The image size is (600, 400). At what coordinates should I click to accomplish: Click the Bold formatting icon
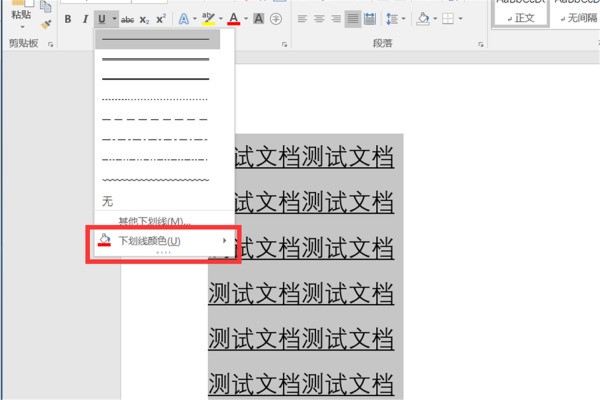(x=68, y=19)
